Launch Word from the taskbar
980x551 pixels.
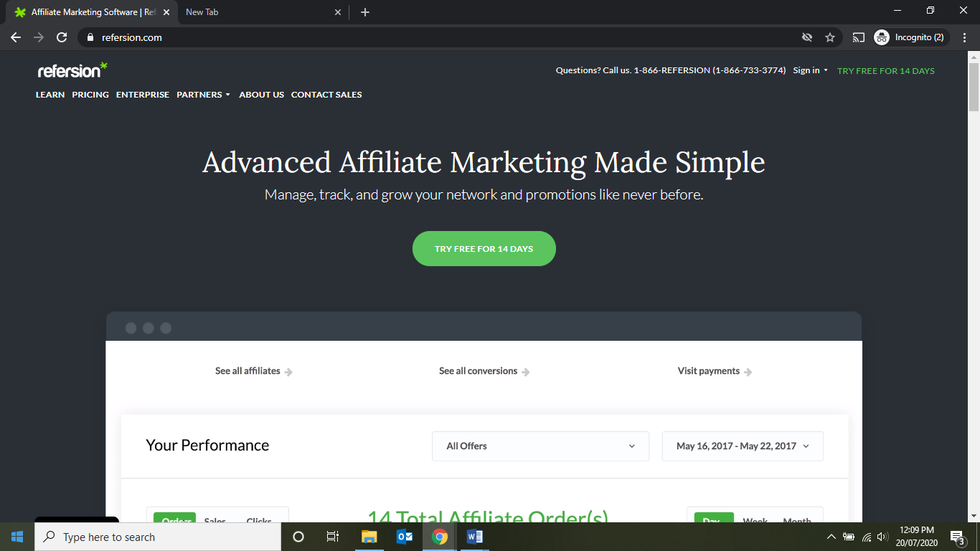coord(475,537)
